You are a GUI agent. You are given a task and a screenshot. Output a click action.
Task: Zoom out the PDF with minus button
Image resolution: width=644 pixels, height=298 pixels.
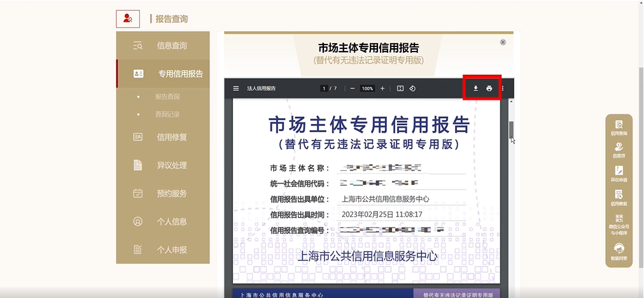353,88
